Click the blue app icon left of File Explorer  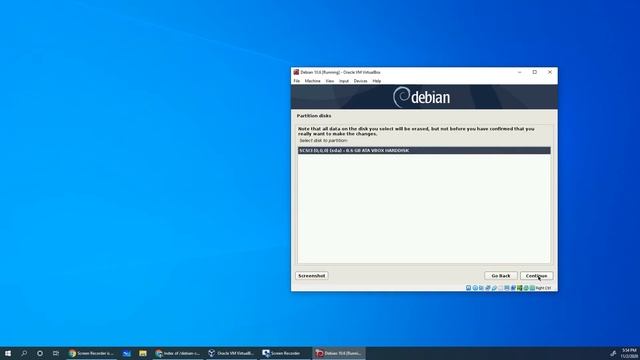click(x=127, y=353)
